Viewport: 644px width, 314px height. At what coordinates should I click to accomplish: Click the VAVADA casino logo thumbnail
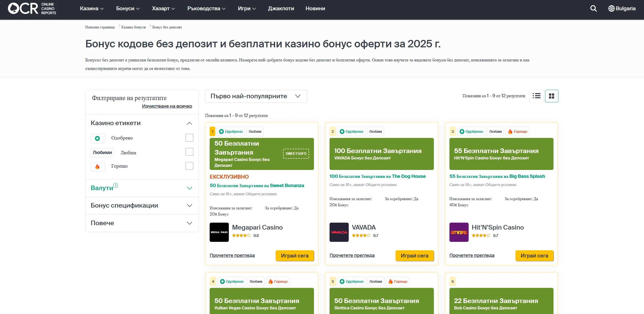coord(339,232)
